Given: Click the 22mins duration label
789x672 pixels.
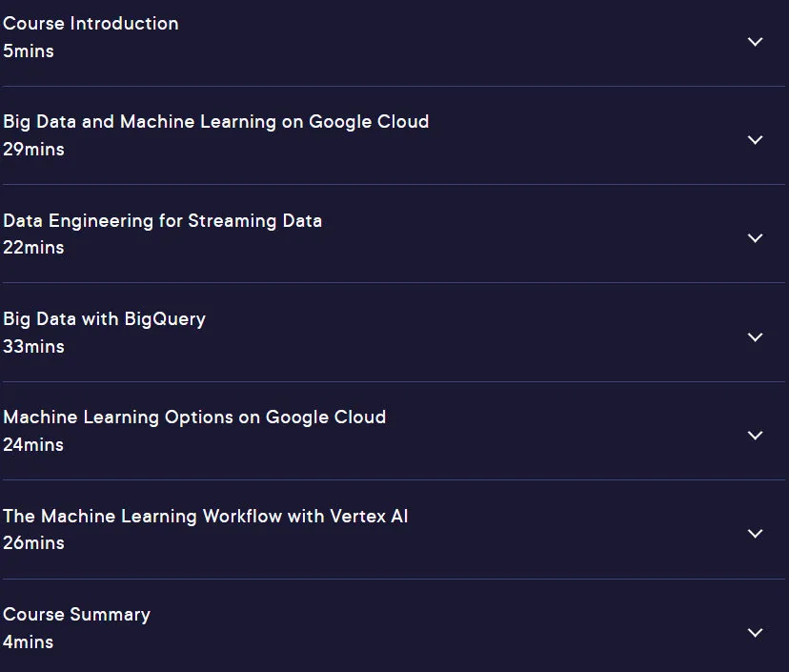Looking at the screenshot, I should click(x=33, y=248).
